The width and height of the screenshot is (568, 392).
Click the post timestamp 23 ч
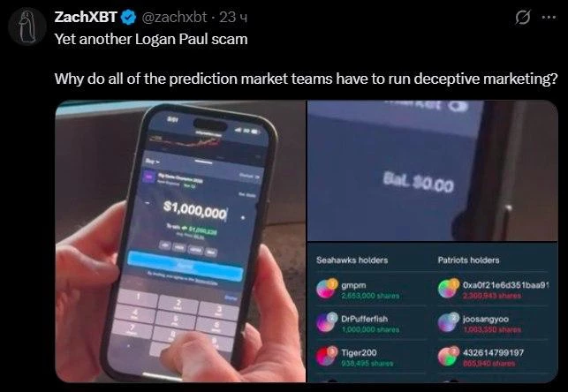tap(233, 17)
